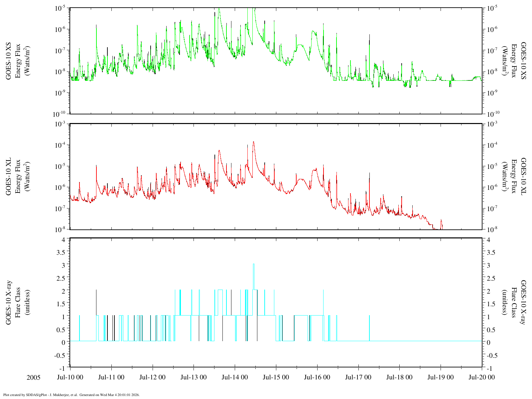The width and height of the screenshot is (532, 399).
Task: Click the right GOES-10 XL axis title
Action: click(x=514, y=177)
